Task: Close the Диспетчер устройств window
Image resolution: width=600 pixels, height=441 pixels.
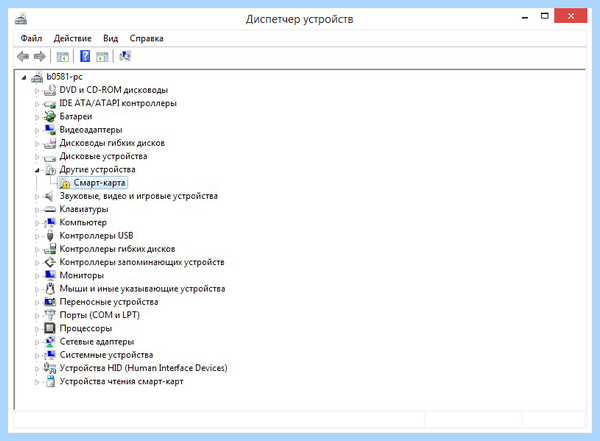Action: 571,16
